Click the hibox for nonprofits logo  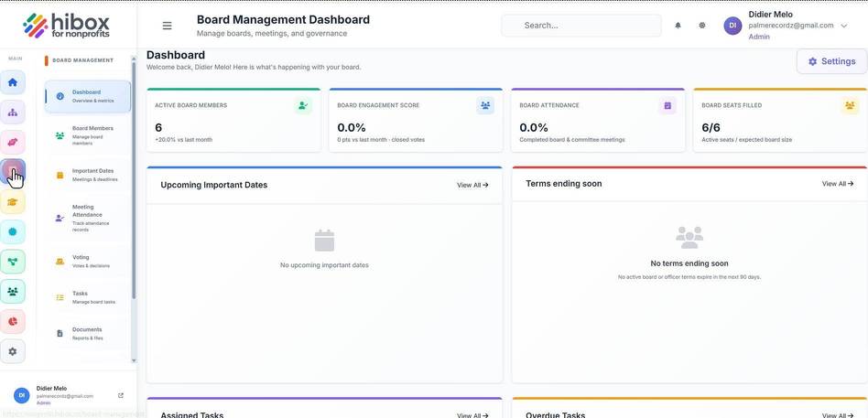(x=67, y=26)
